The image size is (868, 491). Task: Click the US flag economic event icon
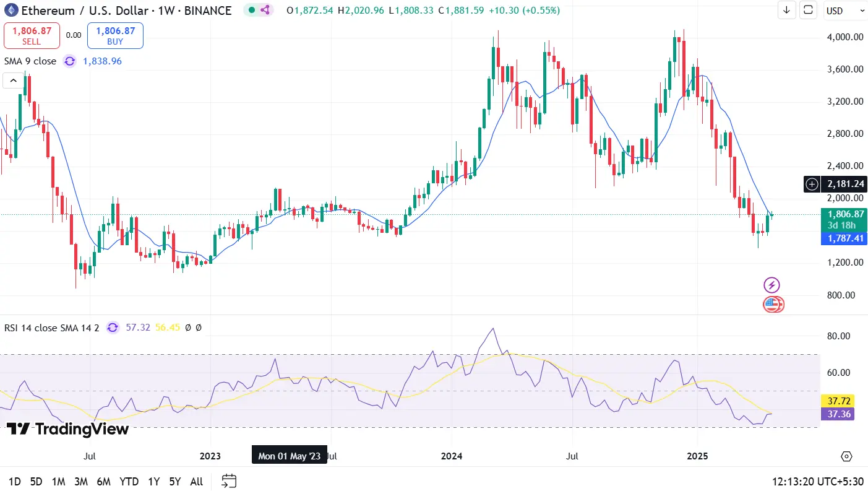click(x=772, y=304)
